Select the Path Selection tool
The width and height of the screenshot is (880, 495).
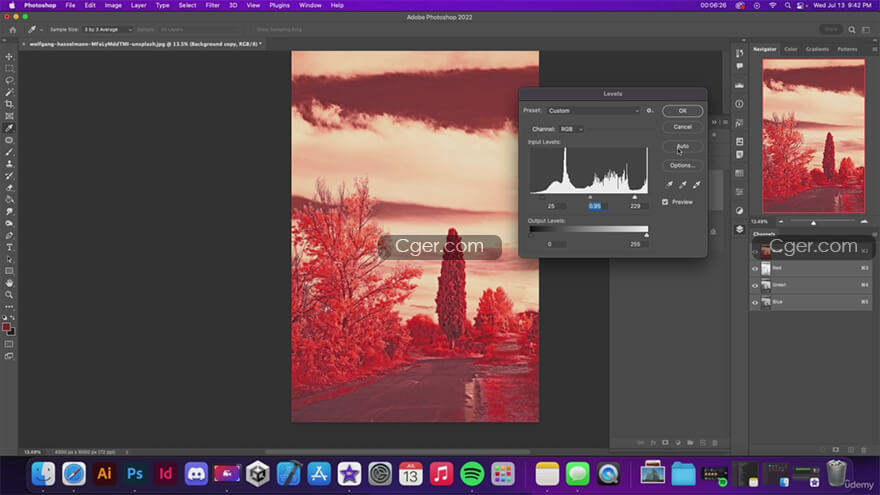[x=9, y=259]
